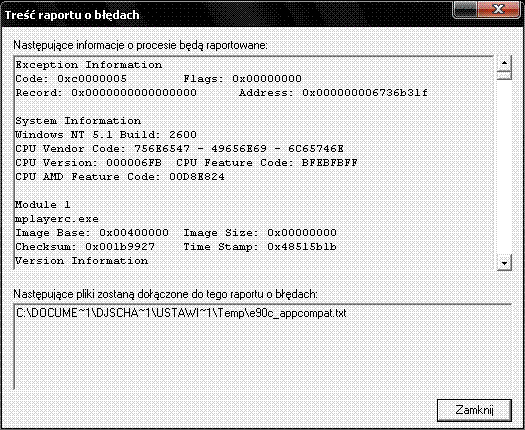
Task: Click the 'Treść raportu o błędach' title bar
Action: coord(228,15)
